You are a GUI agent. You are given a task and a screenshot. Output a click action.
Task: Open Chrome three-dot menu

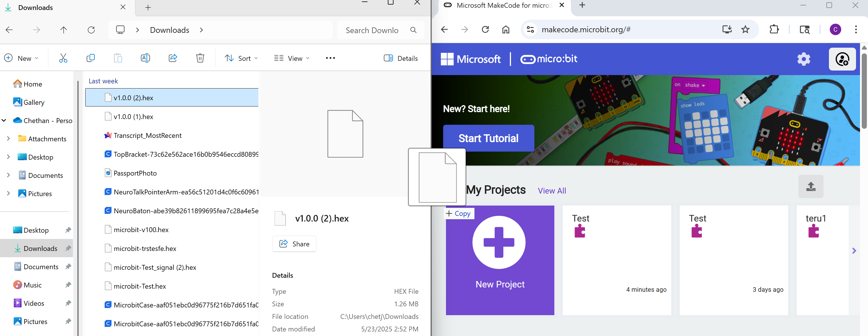856,29
